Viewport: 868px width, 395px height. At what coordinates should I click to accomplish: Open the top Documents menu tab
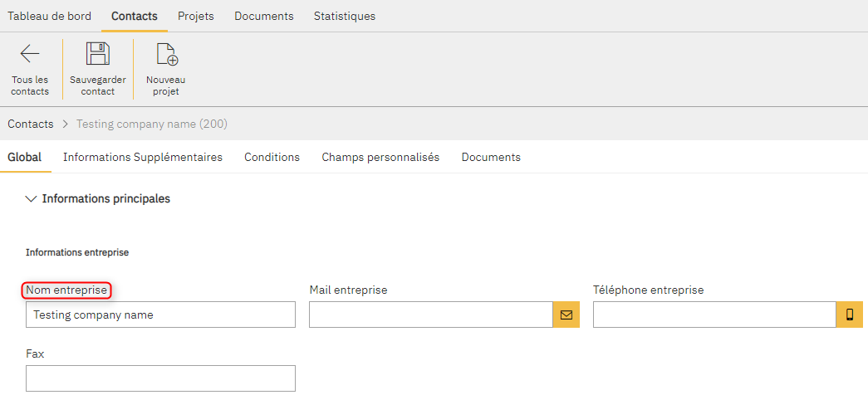tap(264, 16)
